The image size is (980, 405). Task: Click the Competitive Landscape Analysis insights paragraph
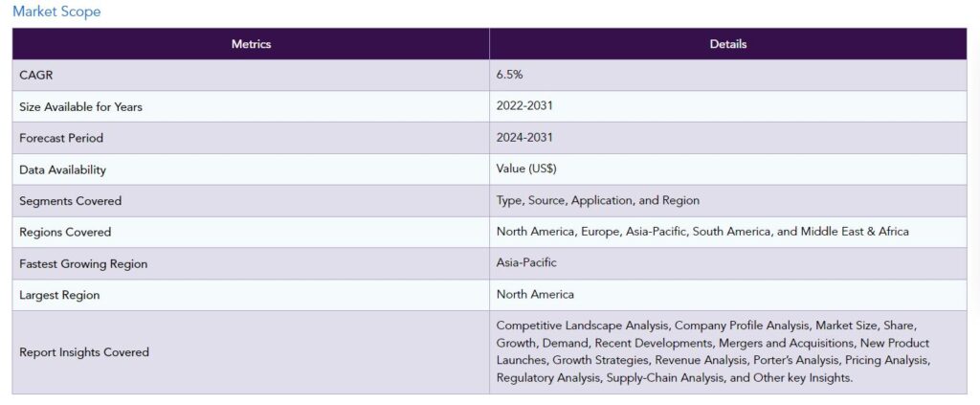[x=712, y=351]
